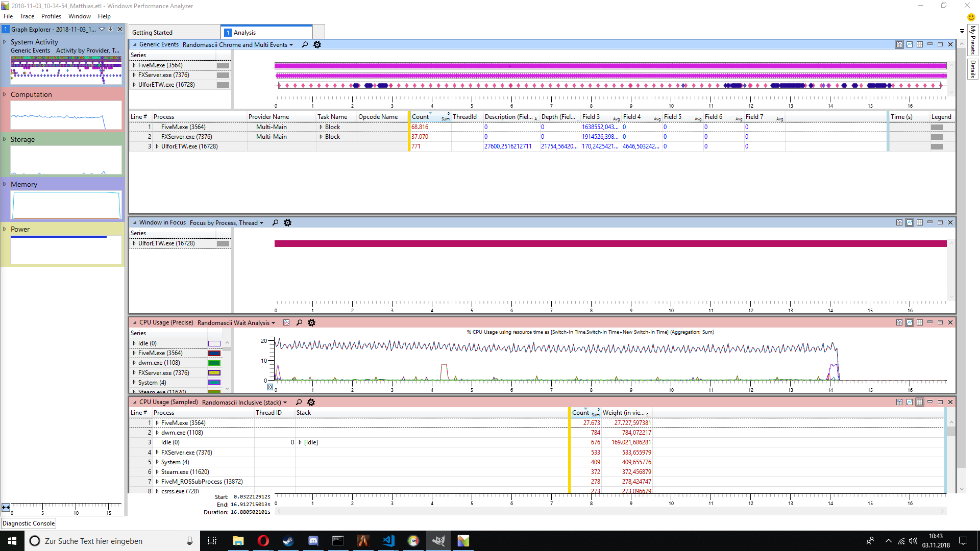
Task: Open Steam from the taskbar
Action: click(x=288, y=541)
